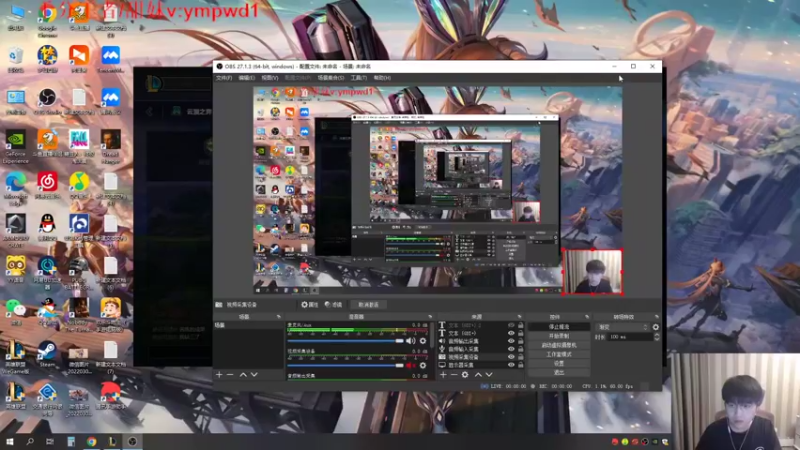Screen dimensions: 800x450
Task: Move scene down with arrow
Action: tap(254, 374)
